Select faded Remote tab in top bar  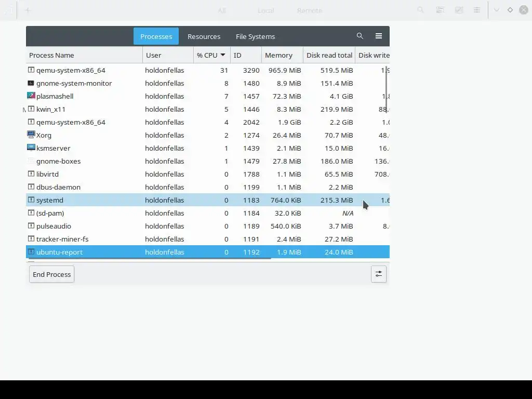click(x=310, y=10)
